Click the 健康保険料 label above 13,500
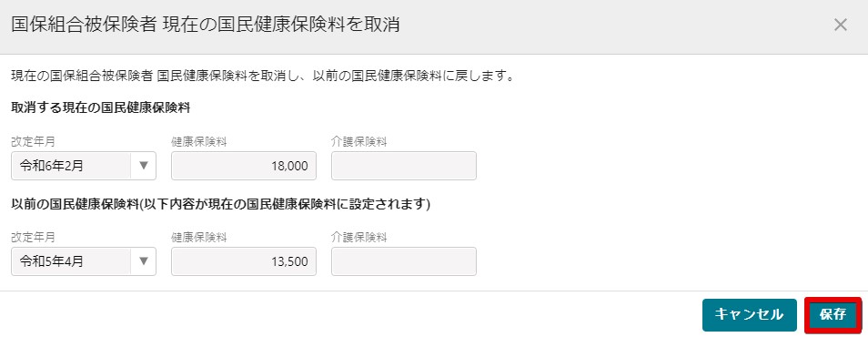 point(199,237)
